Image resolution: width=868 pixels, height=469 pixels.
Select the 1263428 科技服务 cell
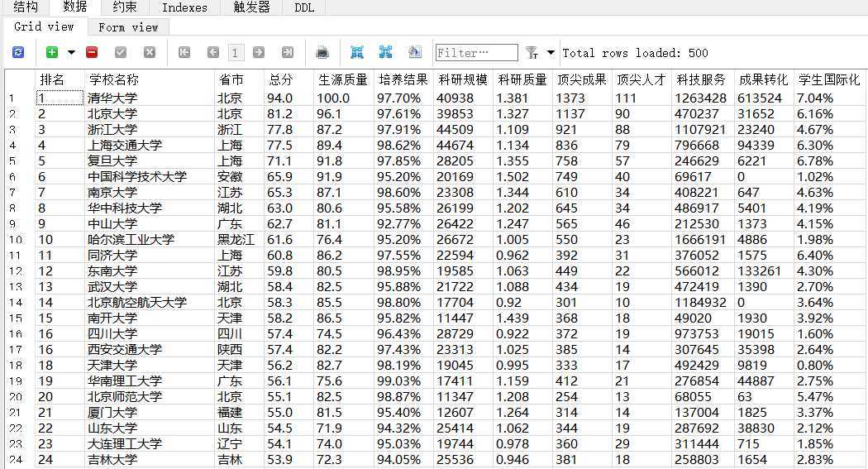(x=703, y=98)
